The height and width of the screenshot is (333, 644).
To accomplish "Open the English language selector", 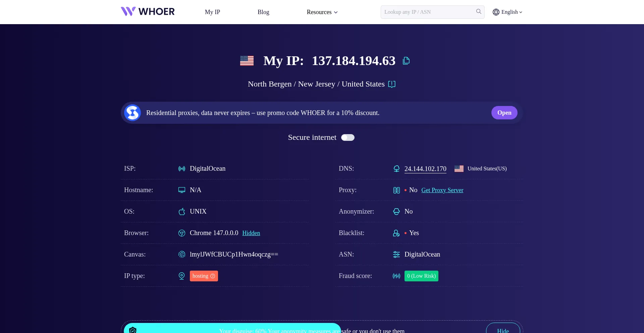I will point(507,12).
